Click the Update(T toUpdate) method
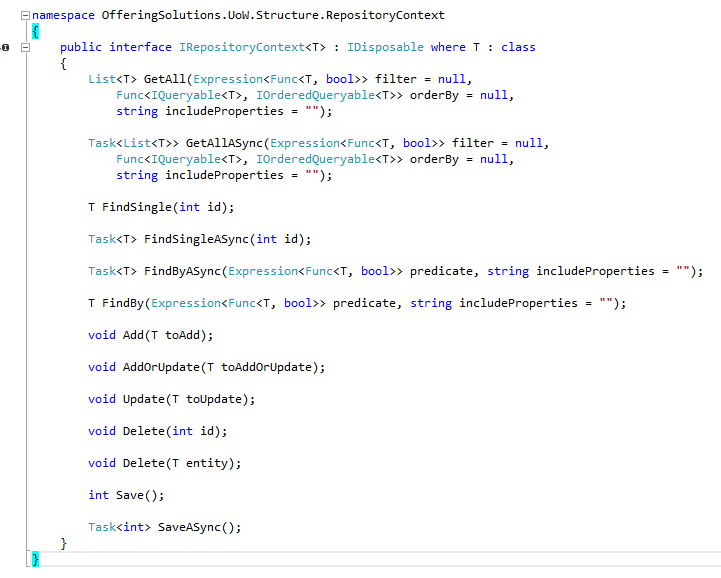 pyautogui.click(x=189, y=399)
